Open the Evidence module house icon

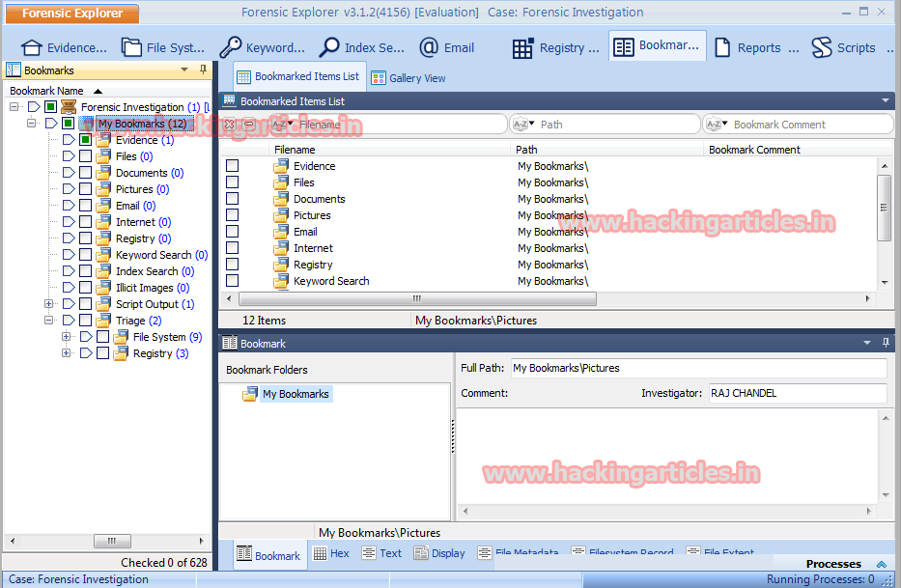click(32, 47)
